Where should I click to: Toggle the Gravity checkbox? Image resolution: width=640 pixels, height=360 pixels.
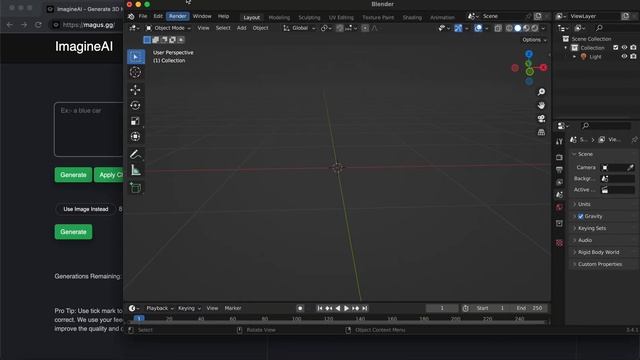[580, 216]
